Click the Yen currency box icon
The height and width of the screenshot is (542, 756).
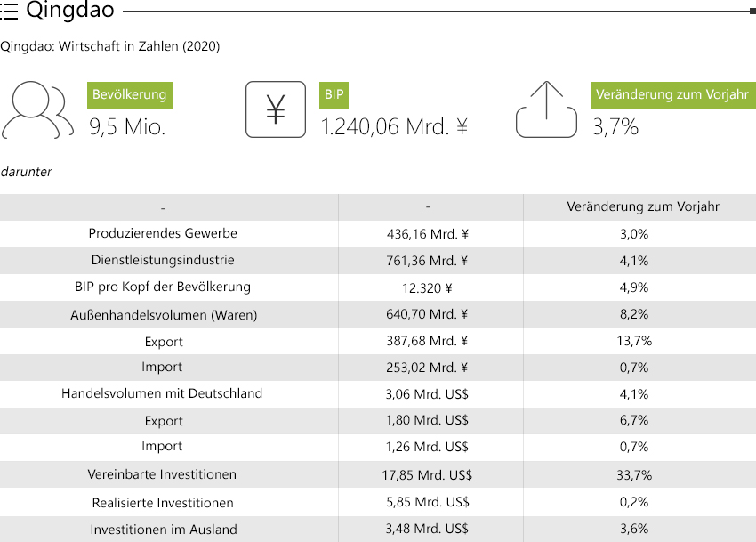pos(276,109)
